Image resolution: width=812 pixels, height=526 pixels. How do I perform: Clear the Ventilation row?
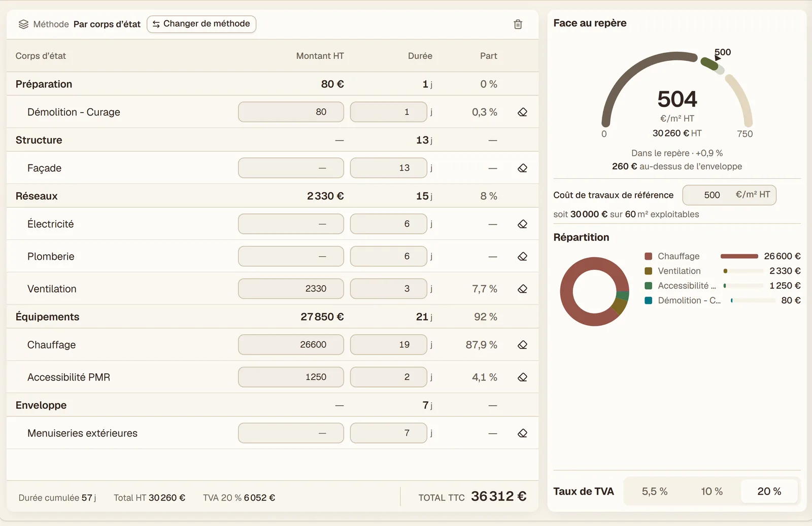(522, 289)
